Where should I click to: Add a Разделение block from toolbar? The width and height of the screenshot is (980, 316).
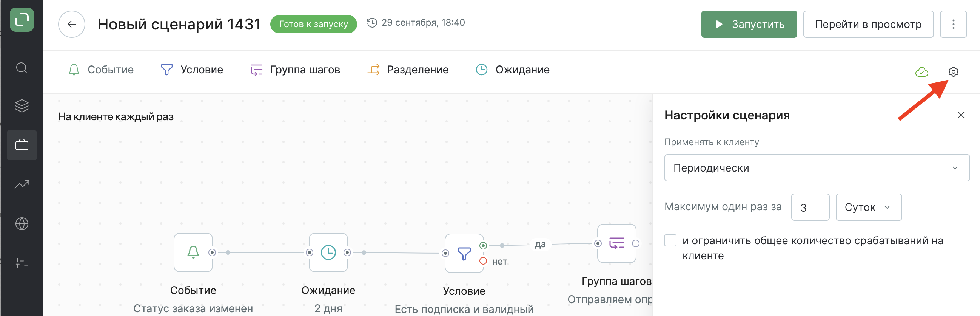pyautogui.click(x=407, y=70)
